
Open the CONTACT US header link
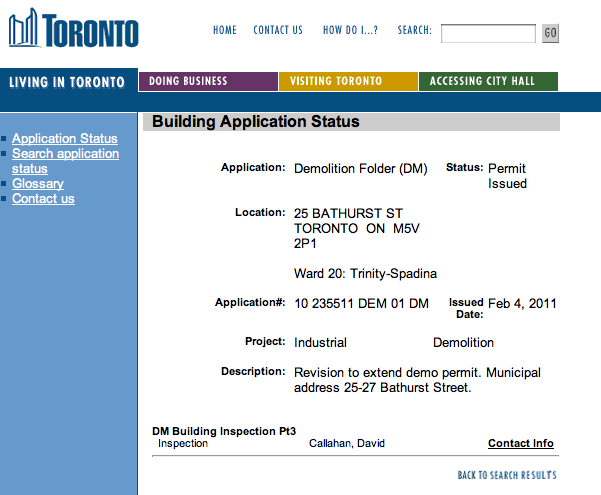[x=278, y=30]
